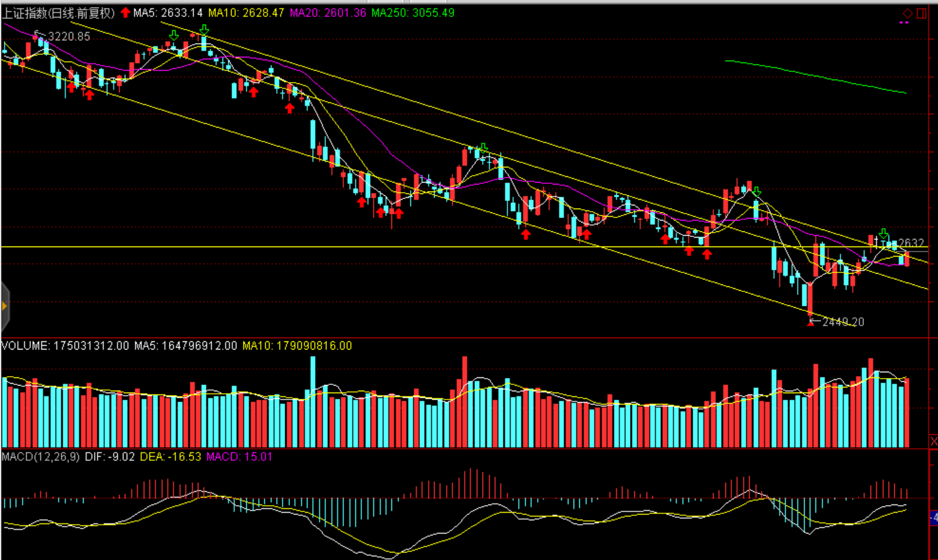This screenshot has height=560, width=938.
Task: Click green down arrow above 3220.85 peak area
Action: click(x=204, y=30)
